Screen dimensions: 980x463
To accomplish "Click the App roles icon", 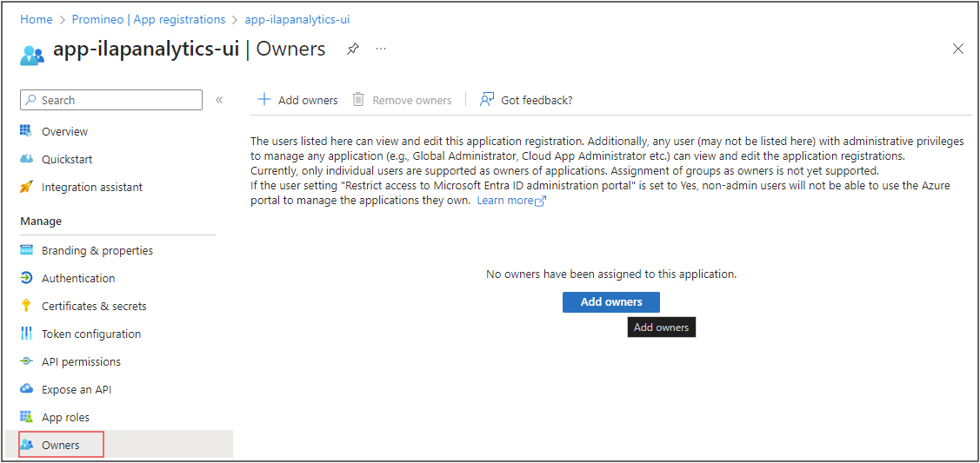I will 25,417.
